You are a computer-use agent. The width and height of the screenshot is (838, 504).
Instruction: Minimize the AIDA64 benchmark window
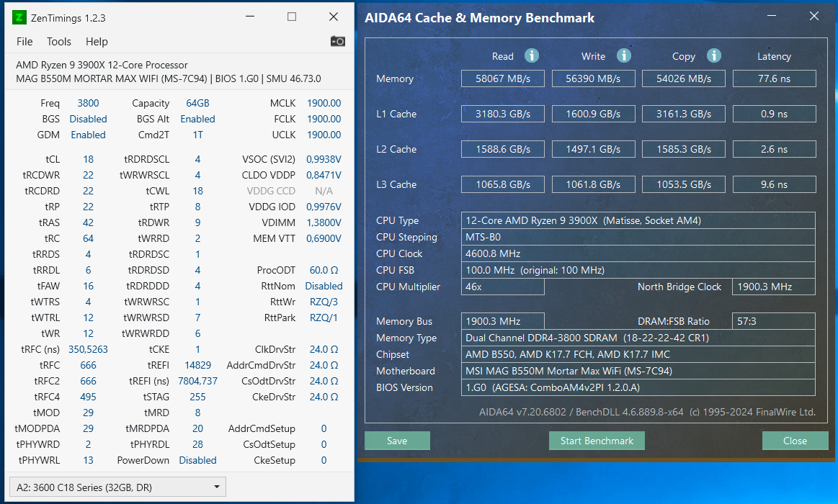tap(772, 16)
